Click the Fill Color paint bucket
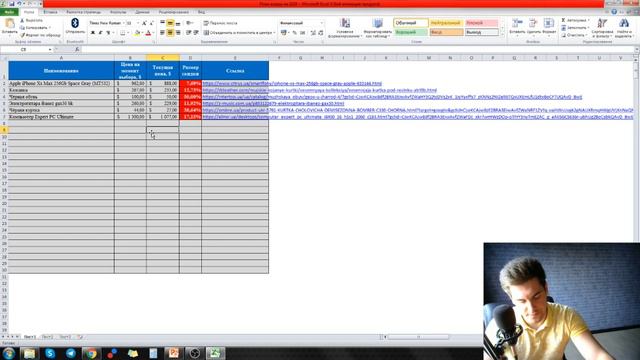 (137, 32)
